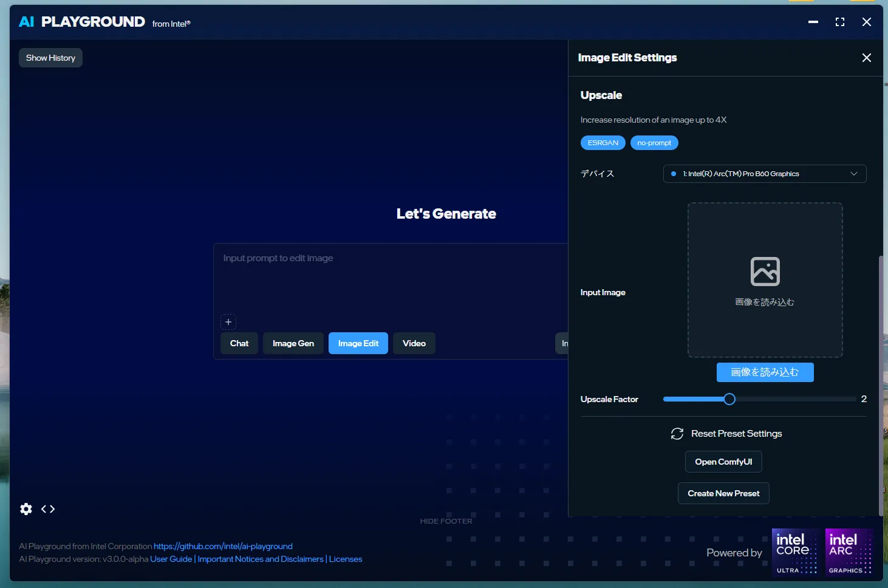Click the blue 画像を読み込む load button
The image size is (888, 588).
(765, 372)
